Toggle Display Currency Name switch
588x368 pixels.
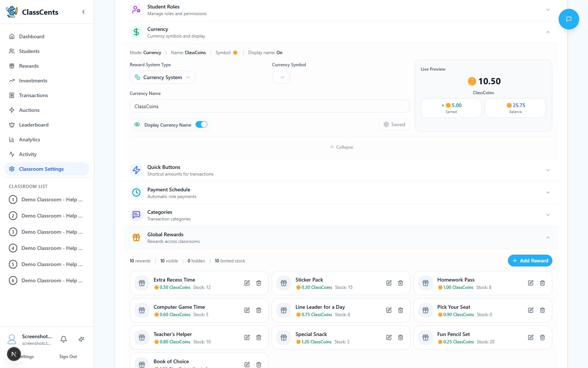(x=201, y=125)
